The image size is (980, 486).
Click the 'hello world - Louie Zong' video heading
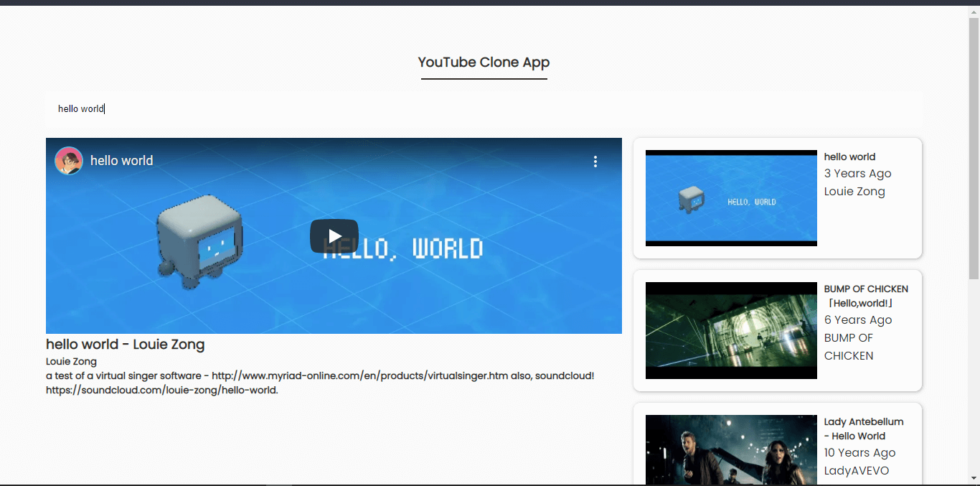pos(126,345)
